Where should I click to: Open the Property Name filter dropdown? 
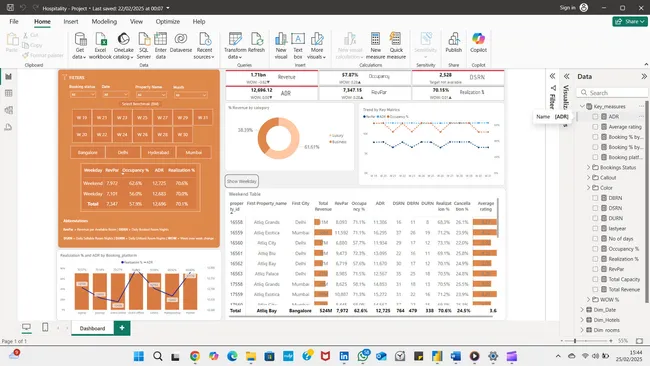pos(151,95)
